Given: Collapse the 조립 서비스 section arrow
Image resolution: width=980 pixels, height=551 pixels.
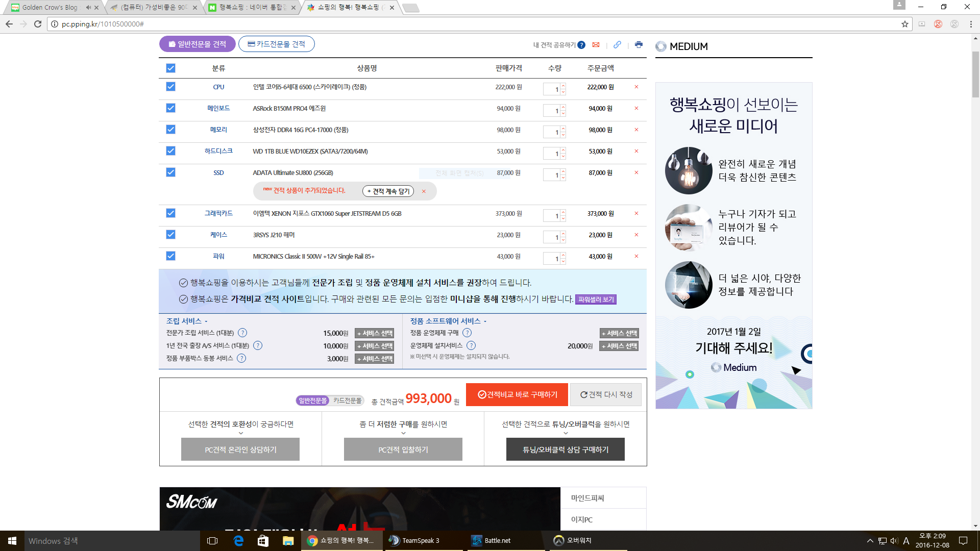Looking at the screenshot, I should (206, 321).
